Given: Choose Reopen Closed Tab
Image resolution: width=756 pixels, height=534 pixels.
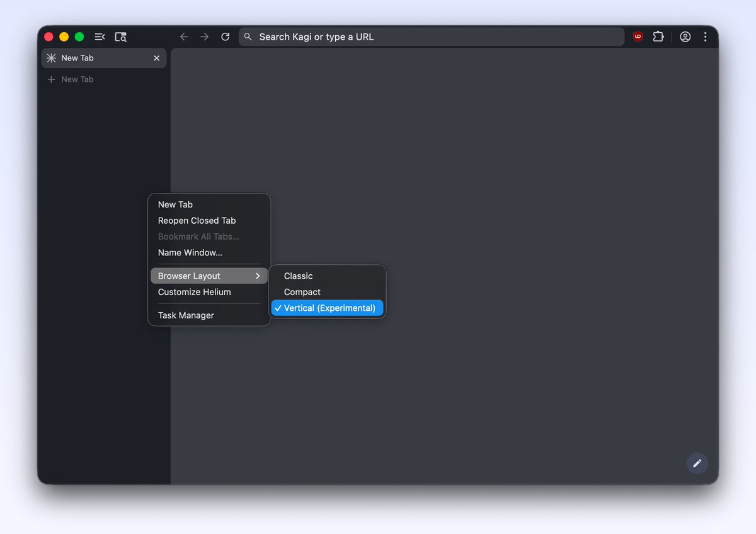Looking at the screenshot, I should (x=209, y=221).
